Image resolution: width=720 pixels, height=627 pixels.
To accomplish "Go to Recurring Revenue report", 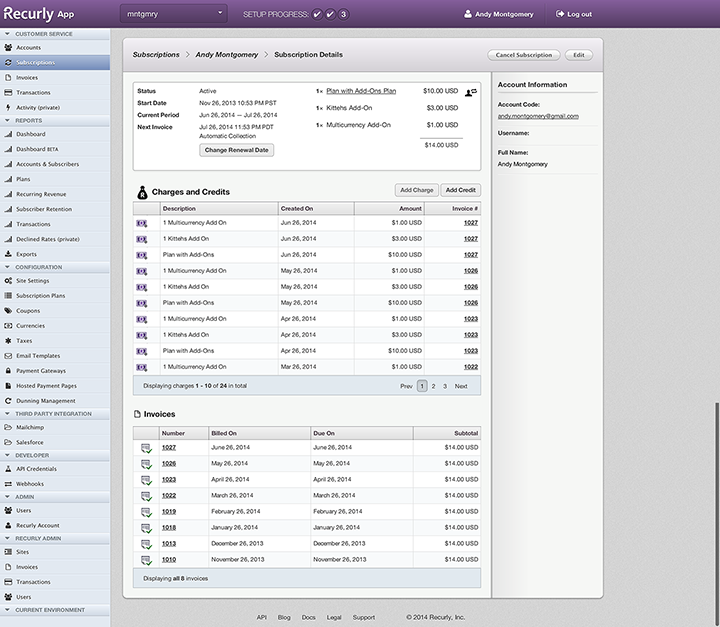I will [41, 193].
